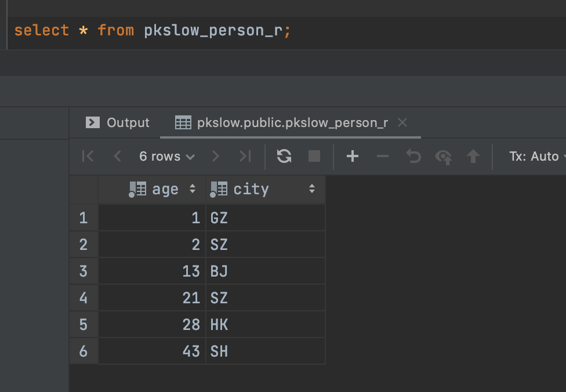Screen dimensions: 566x392
Task: Navigate to the last page of results
Action: 245,156
